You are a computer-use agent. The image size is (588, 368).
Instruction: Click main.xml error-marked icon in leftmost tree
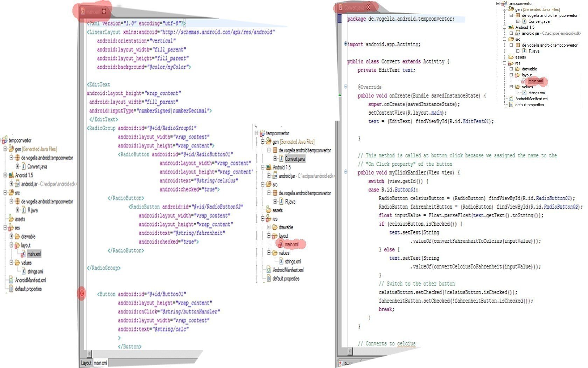(x=23, y=254)
